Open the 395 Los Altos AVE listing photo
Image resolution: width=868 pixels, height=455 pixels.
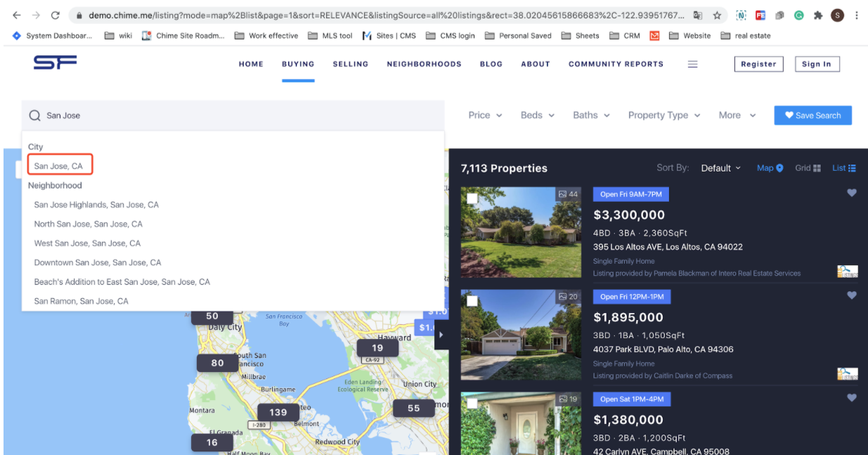click(x=521, y=232)
